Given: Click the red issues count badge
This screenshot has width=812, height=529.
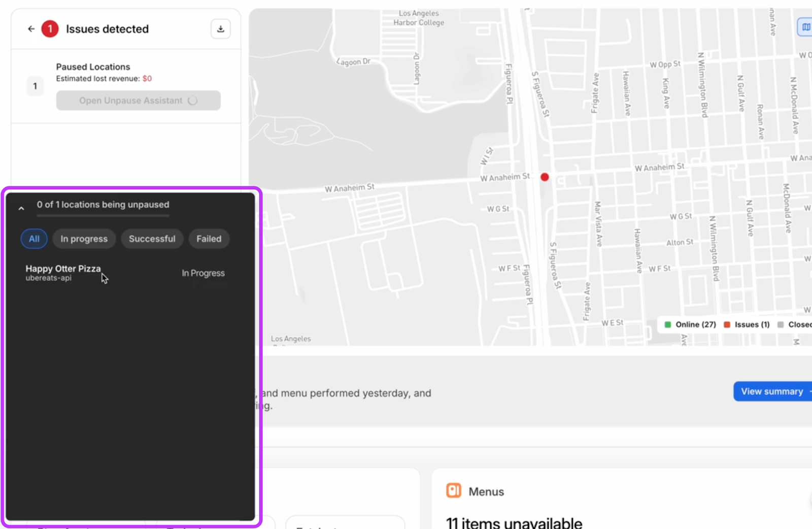Looking at the screenshot, I should [50, 29].
